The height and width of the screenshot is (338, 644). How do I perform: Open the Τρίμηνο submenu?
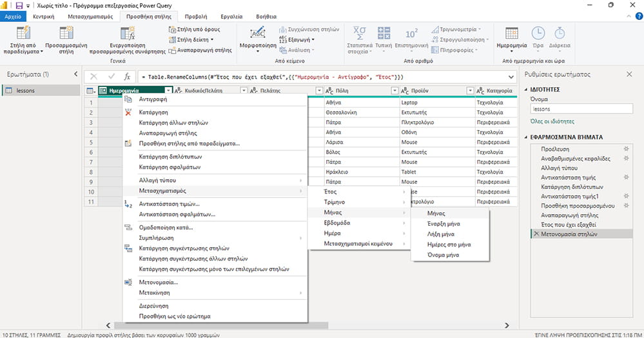coord(359,202)
